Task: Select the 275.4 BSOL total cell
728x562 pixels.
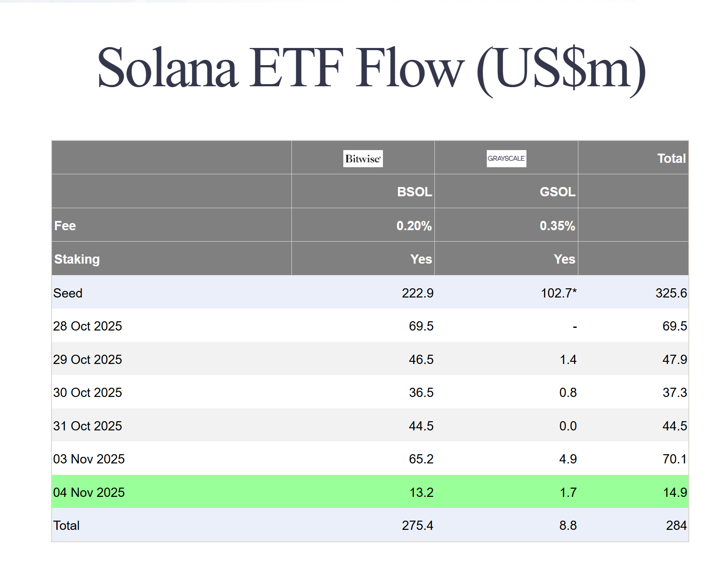Action: click(x=417, y=525)
